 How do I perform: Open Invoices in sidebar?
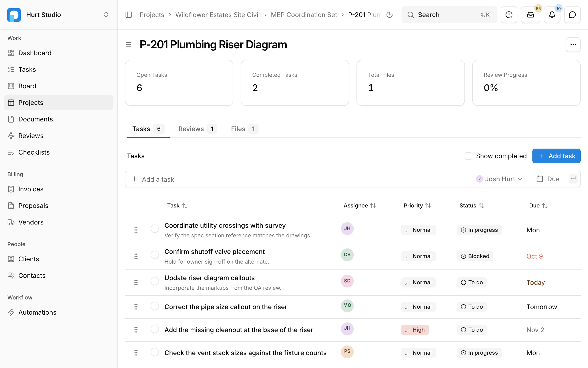tap(58, 189)
